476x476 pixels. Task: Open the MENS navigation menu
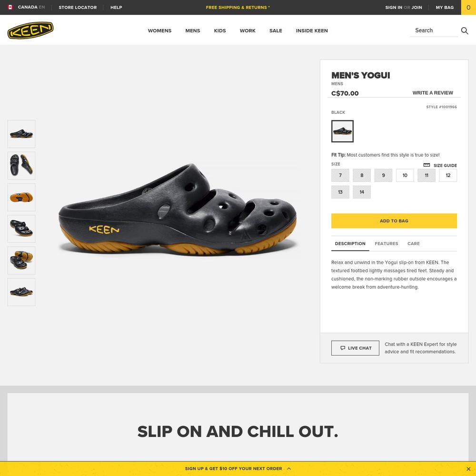coord(192,30)
